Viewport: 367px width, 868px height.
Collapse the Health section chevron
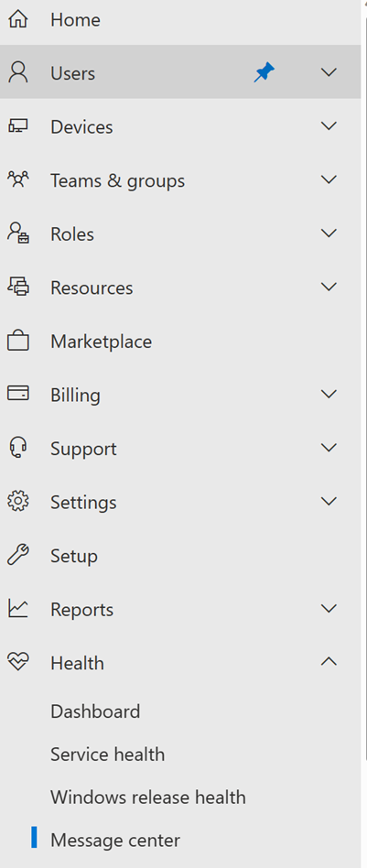pyautogui.click(x=329, y=661)
